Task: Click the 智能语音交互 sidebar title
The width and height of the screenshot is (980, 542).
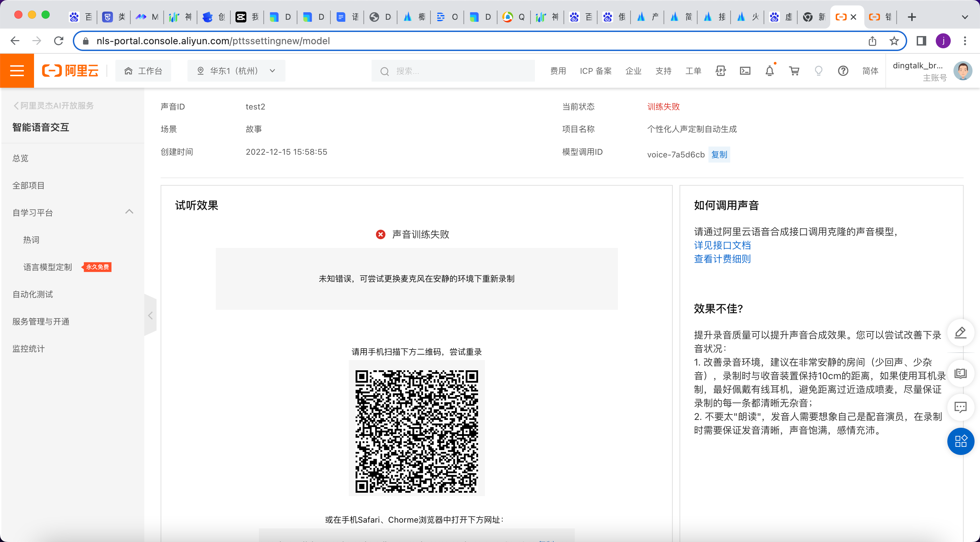Action: point(41,127)
